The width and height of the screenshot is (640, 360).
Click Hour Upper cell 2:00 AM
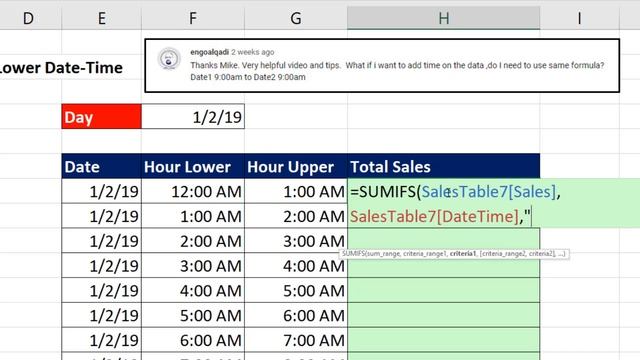pos(296,216)
